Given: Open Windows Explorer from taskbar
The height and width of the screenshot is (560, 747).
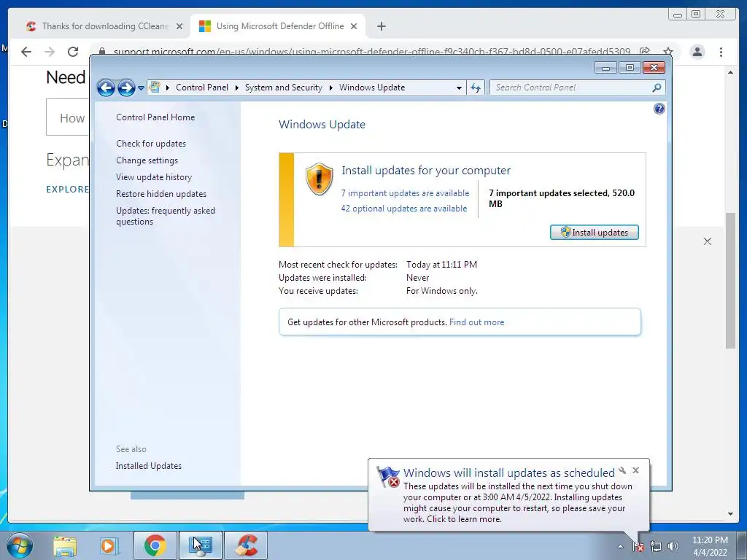Looking at the screenshot, I should (65, 545).
